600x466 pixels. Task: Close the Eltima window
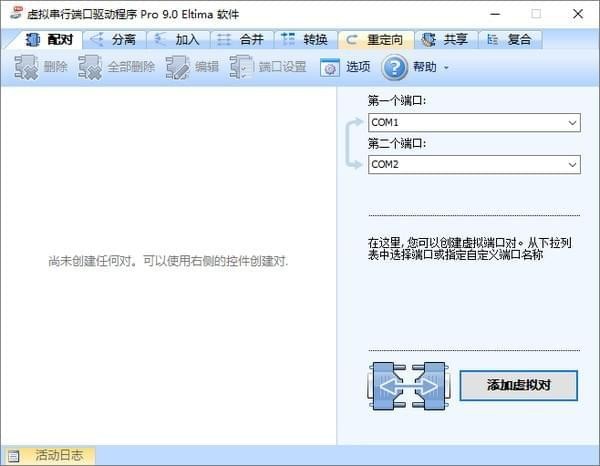click(x=578, y=14)
